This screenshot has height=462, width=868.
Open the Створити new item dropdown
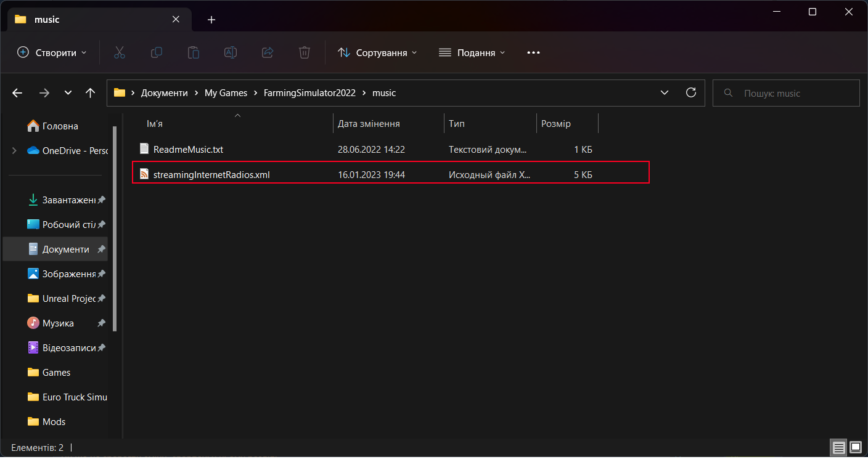[52, 52]
